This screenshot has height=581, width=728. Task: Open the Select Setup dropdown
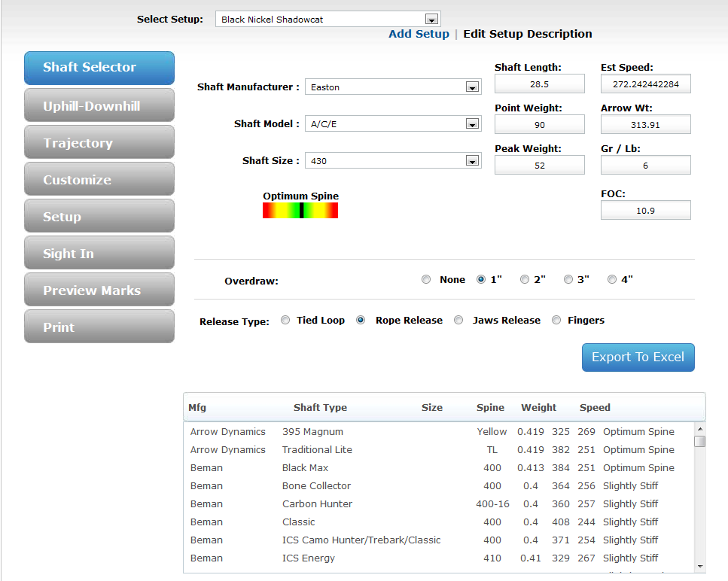pyautogui.click(x=431, y=20)
